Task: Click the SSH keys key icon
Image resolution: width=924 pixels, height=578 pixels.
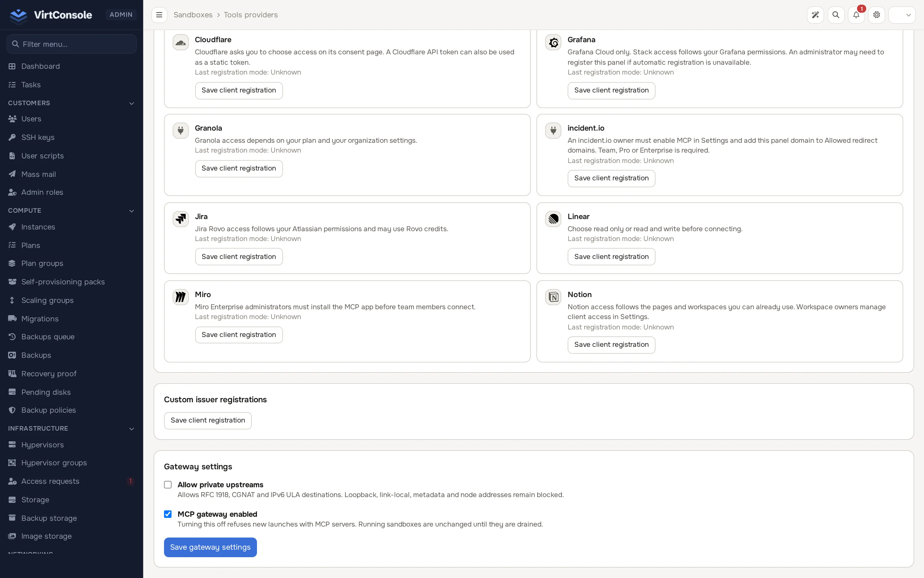Action: (12, 137)
